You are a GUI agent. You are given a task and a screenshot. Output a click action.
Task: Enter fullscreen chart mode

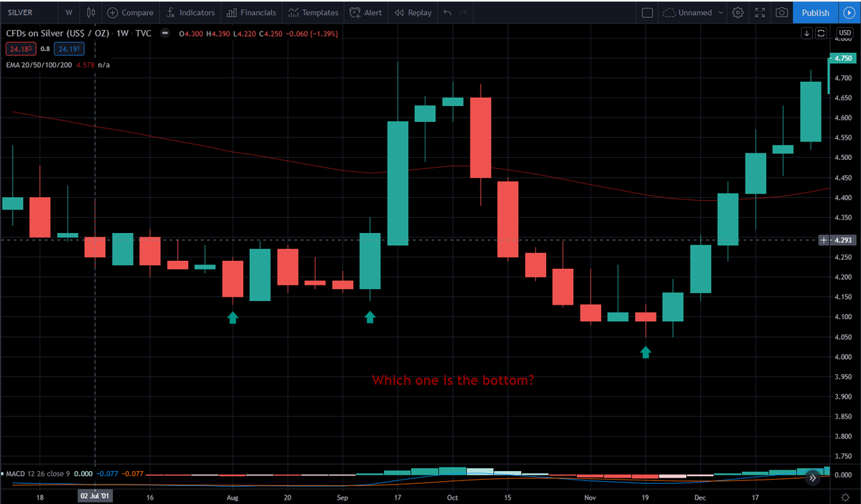(760, 12)
